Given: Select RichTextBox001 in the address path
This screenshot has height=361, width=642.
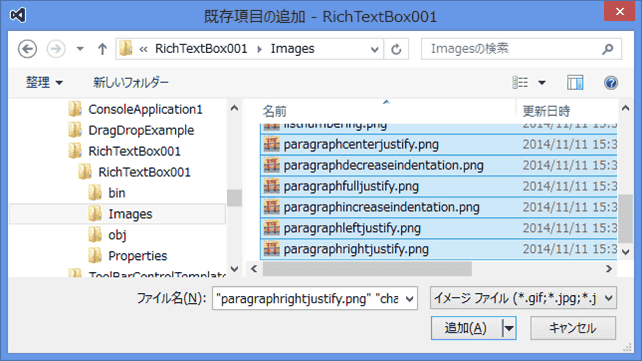Looking at the screenshot, I should click(201, 49).
